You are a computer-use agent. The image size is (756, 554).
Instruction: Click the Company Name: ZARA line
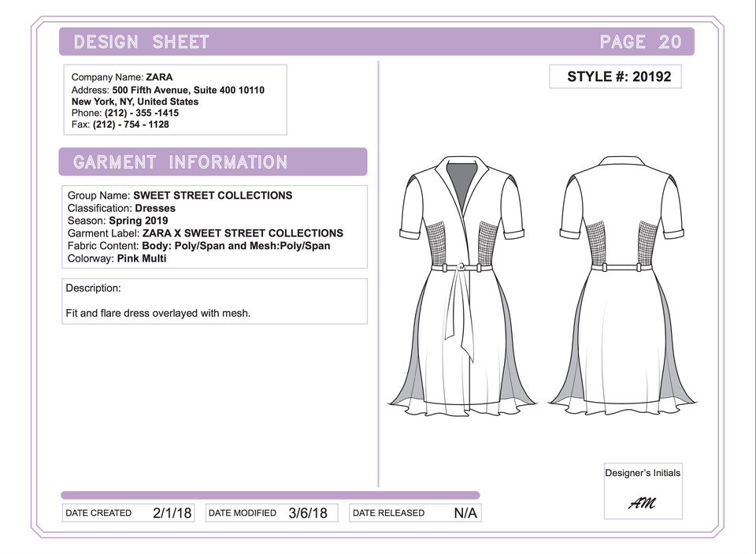click(x=122, y=77)
